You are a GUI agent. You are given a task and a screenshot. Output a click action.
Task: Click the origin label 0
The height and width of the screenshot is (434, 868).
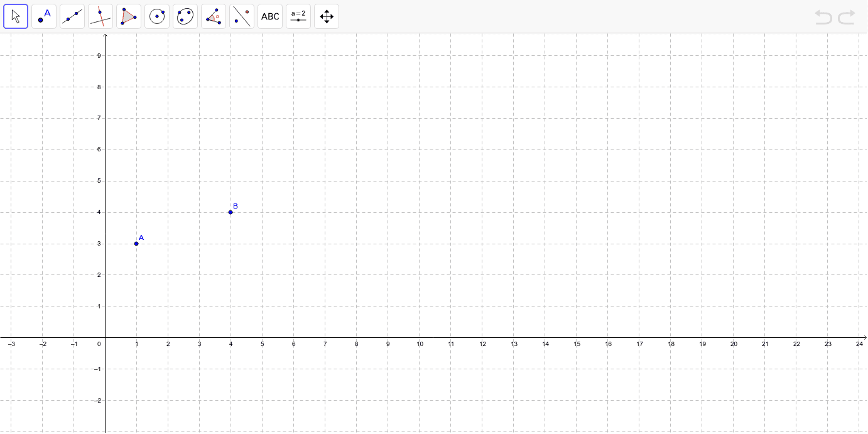pos(99,344)
